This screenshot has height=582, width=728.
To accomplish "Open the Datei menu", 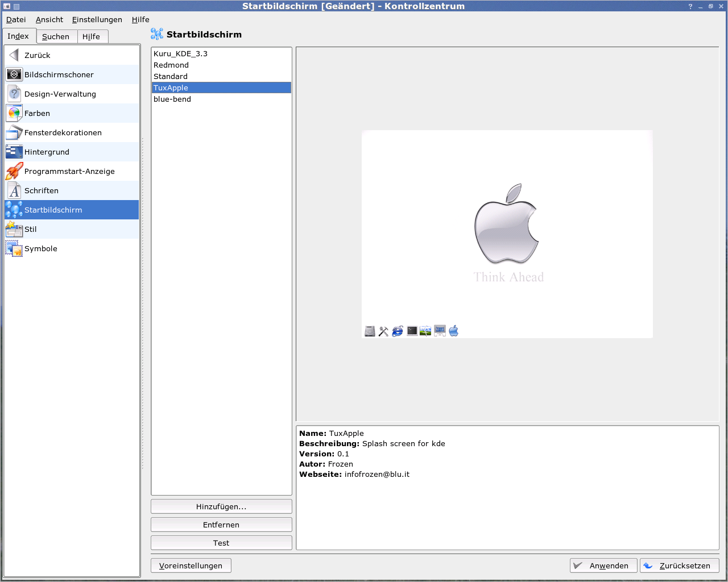I will 16,19.
